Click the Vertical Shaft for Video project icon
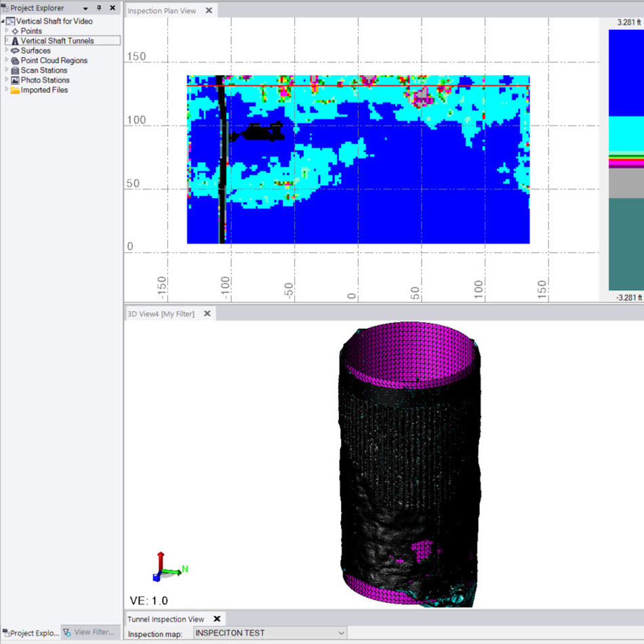 pyautogui.click(x=9, y=21)
